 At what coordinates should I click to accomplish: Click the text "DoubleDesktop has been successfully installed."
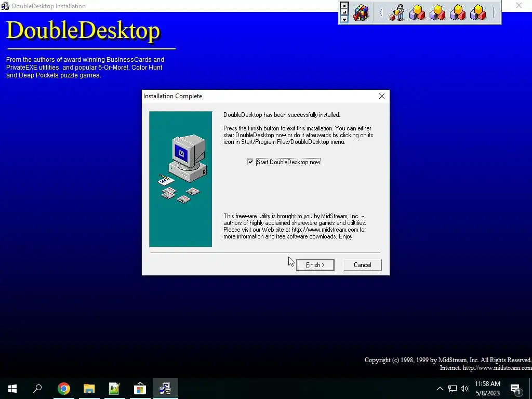click(282, 115)
